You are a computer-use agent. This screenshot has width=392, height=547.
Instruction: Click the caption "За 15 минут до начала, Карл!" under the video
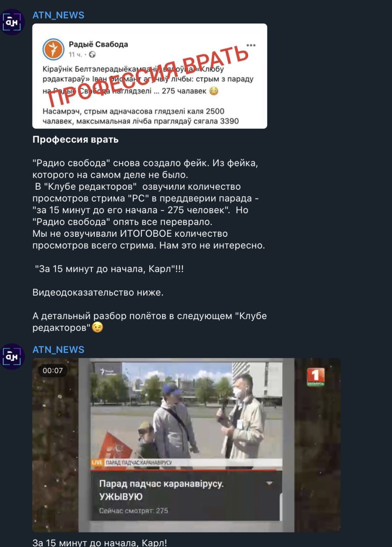100,542
